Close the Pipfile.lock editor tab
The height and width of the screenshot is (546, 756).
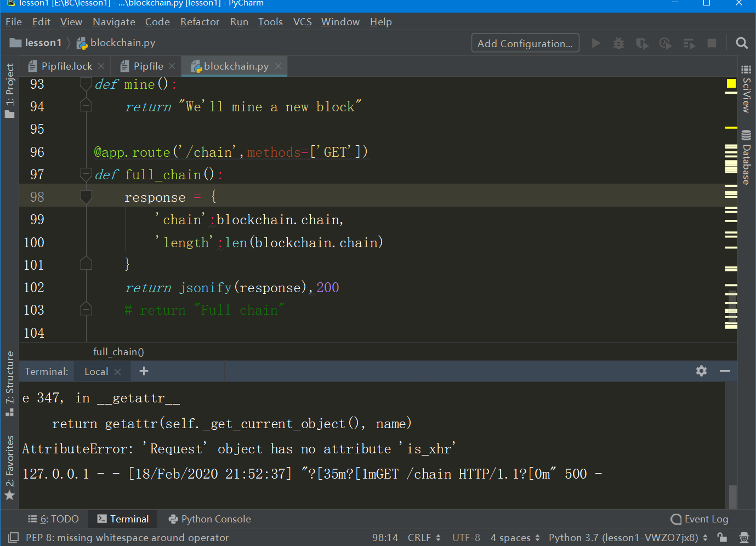click(x=101, y=66)
